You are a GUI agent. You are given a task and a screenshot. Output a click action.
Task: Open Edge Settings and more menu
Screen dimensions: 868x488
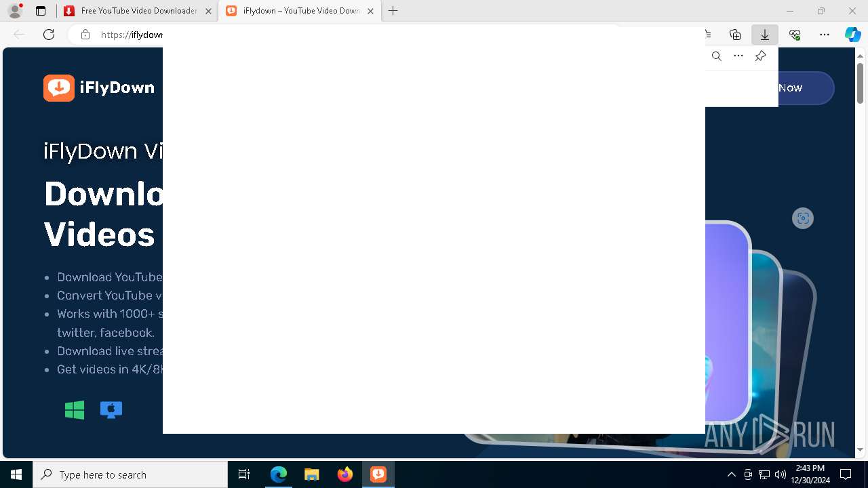pos(825,35)
